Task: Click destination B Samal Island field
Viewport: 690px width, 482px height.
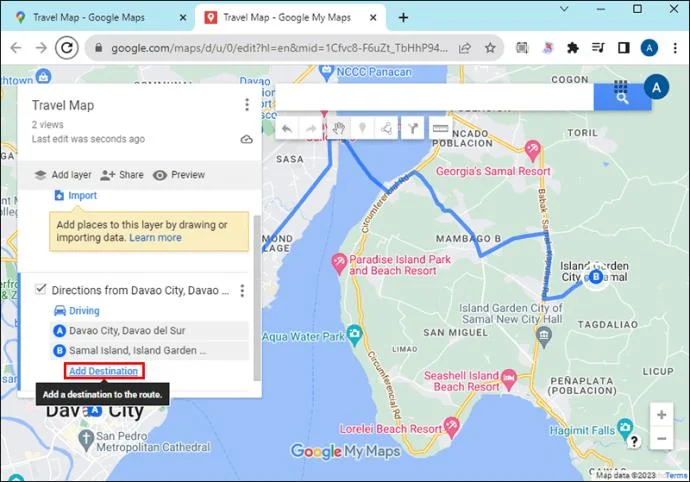Action: click(150, 350)
